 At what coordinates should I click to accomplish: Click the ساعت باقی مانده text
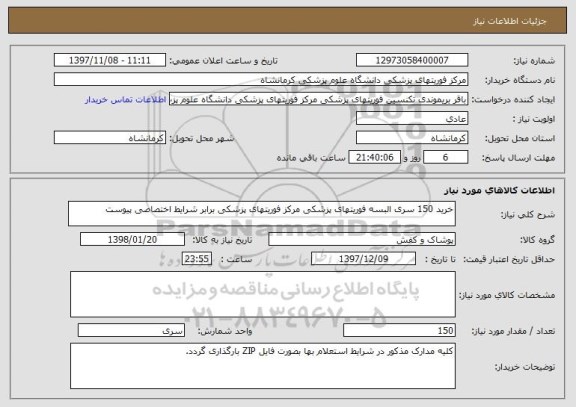(x=311, y=158)
